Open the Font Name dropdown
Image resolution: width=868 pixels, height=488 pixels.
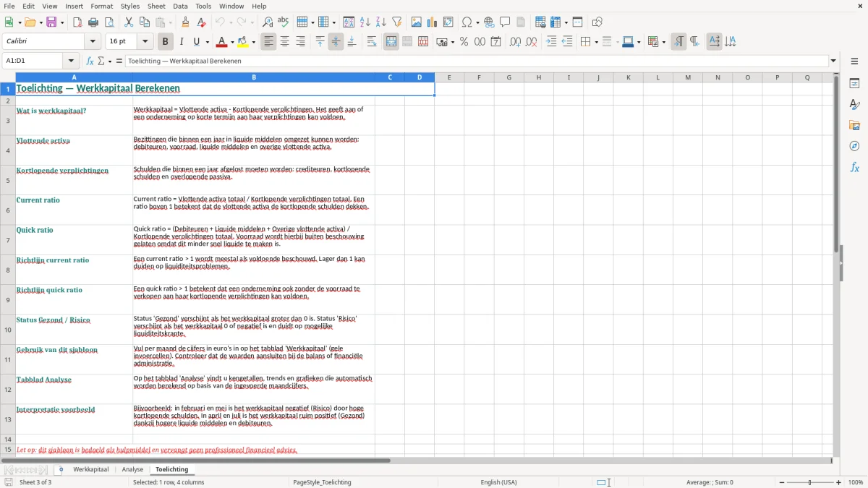(x=93, y=42)
